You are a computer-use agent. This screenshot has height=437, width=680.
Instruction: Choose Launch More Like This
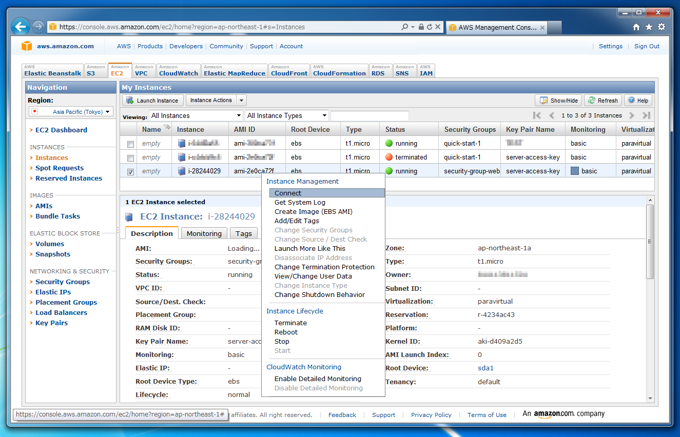(310, 248)
